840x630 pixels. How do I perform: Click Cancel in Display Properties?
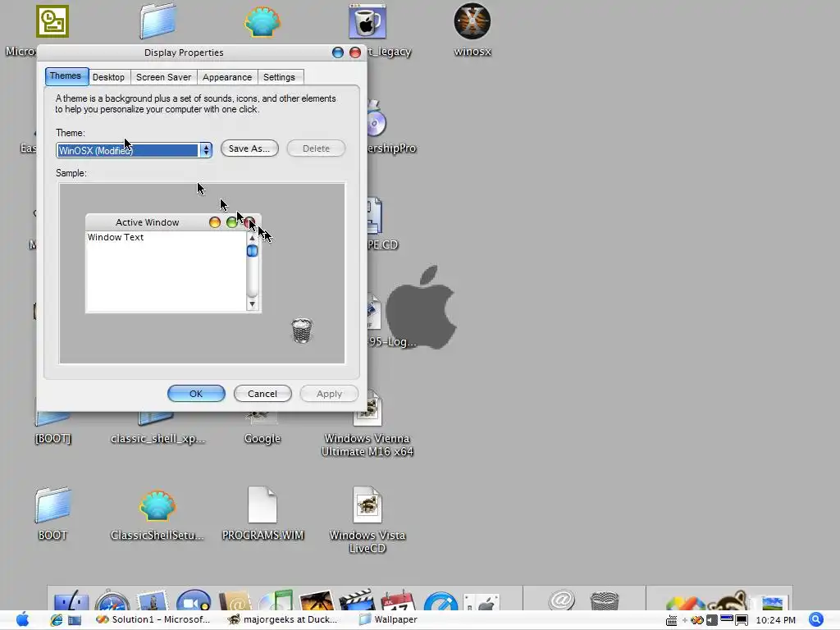pyautogui.click(x=262, y=394)
